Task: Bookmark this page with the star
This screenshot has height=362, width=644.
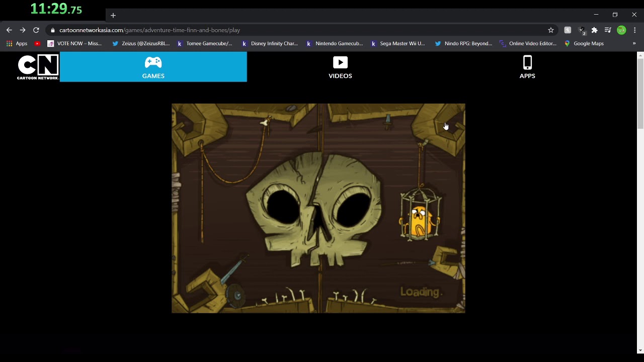Action: [551, 30]
